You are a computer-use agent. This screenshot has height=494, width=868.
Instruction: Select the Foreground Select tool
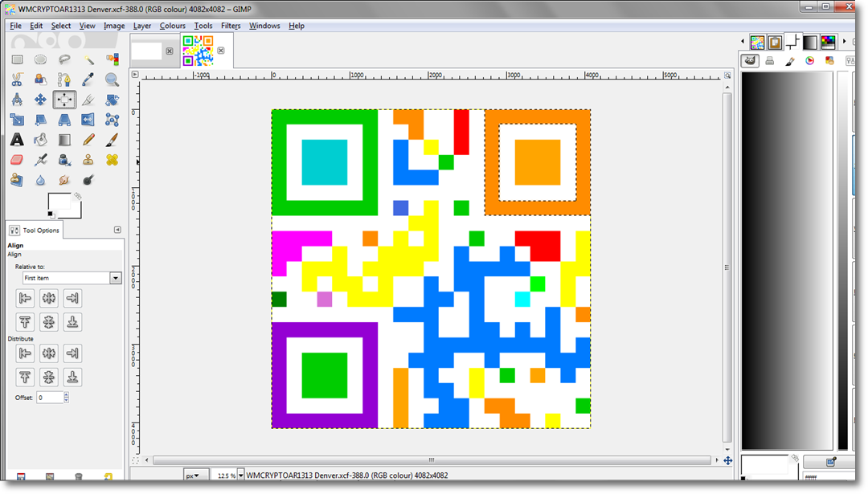40,80
